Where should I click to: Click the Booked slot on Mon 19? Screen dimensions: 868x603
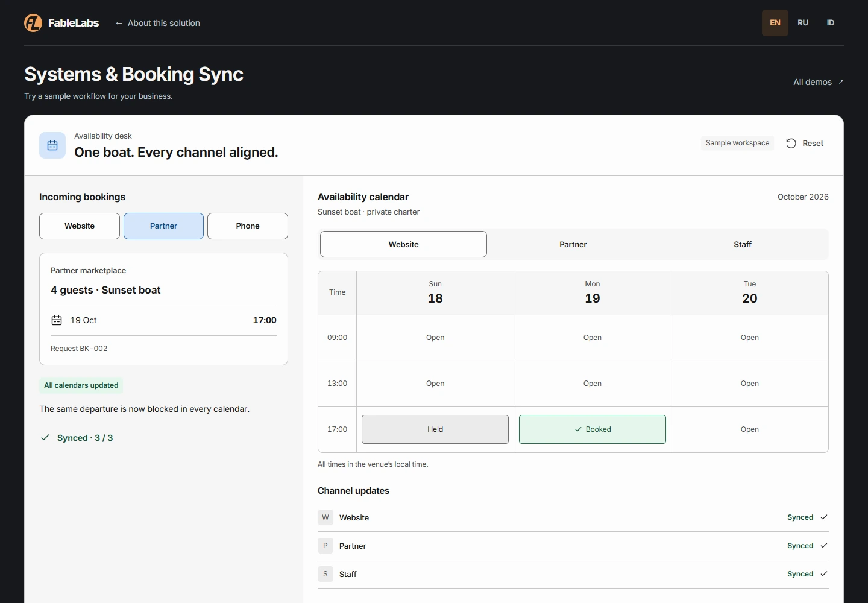(593, 429)
